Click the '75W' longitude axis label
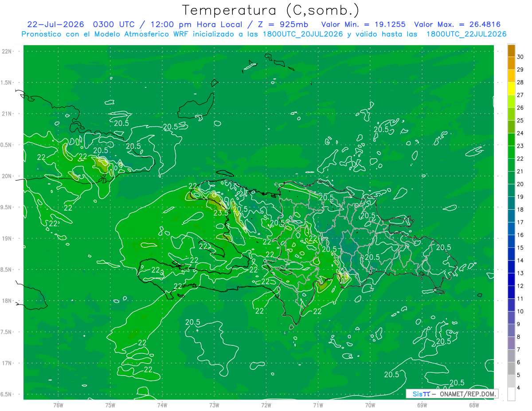This screenshot has height=411, width=532. click(110, 405)
